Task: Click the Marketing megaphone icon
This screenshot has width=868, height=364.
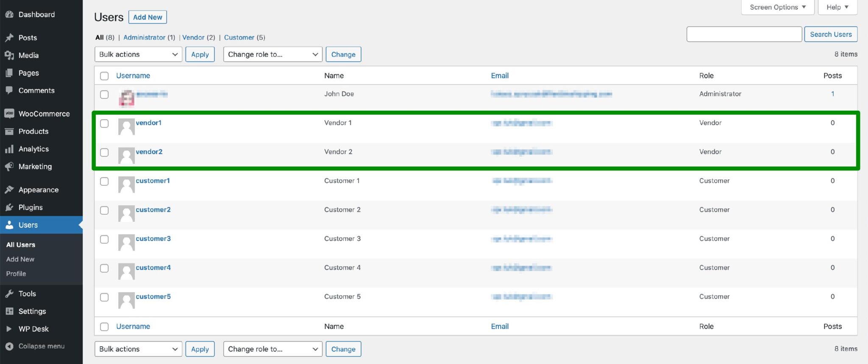Action: click(9, 167)
